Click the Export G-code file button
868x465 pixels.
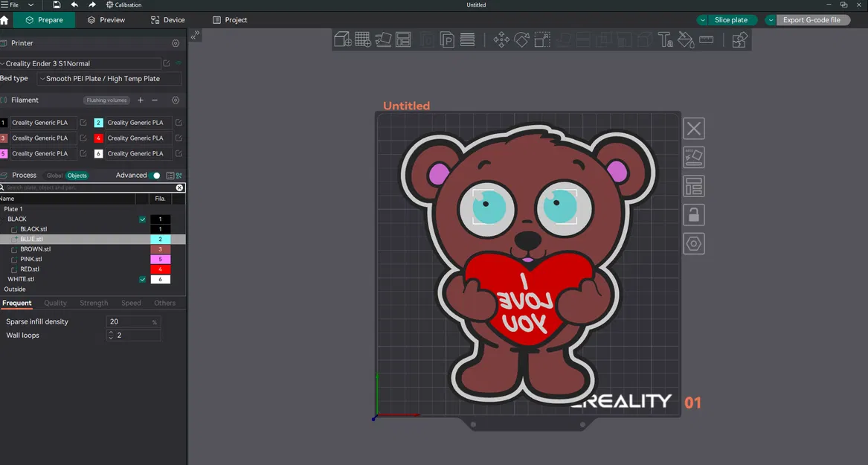click(813, 20)
